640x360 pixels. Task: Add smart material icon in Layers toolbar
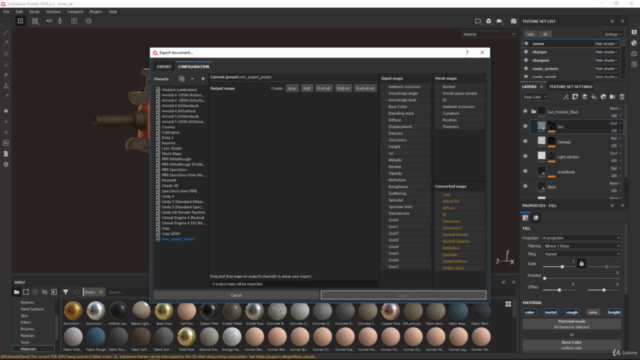603,97
